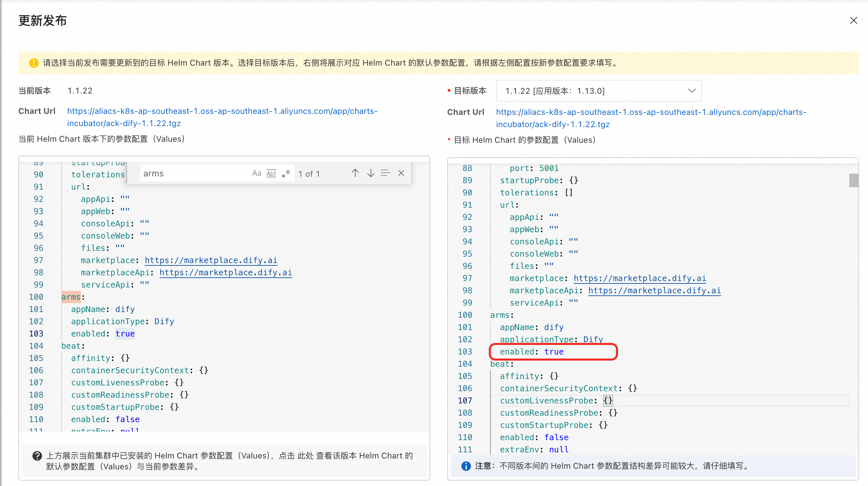The image size is (868, 486).
Task: Click 此处 link to view default values
Action: click(x=305, y=456)
